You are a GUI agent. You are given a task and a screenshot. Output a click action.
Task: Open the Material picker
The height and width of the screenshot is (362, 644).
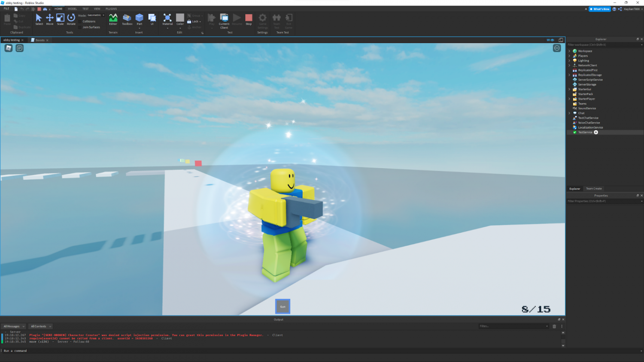[x=167, y=19]
